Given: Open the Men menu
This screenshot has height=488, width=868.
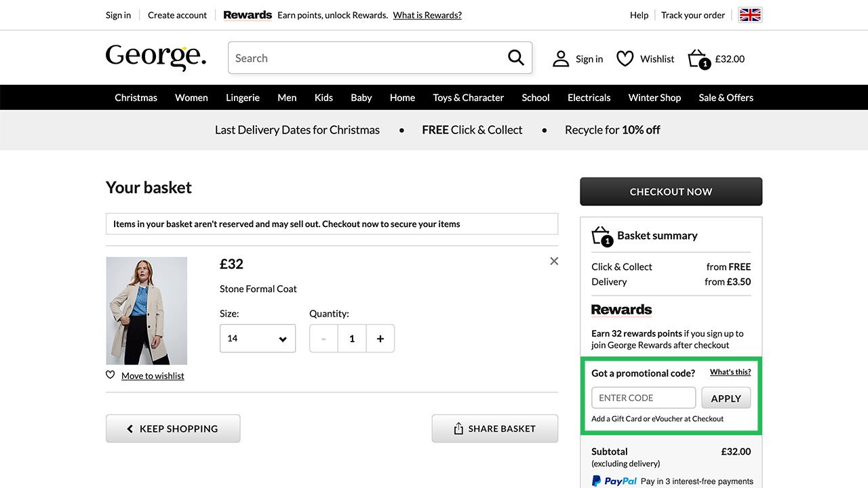Looking at the screenshot, I should (287, 98).
